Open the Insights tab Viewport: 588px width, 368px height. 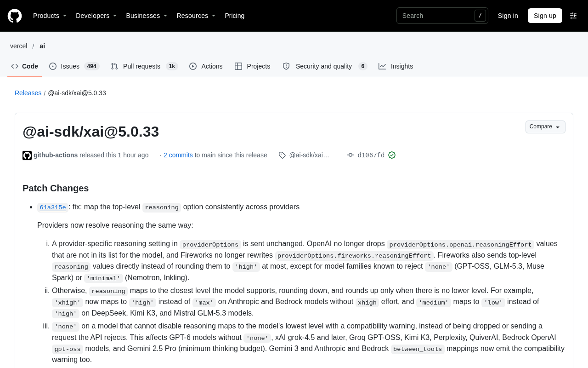[x=396, y=66]
